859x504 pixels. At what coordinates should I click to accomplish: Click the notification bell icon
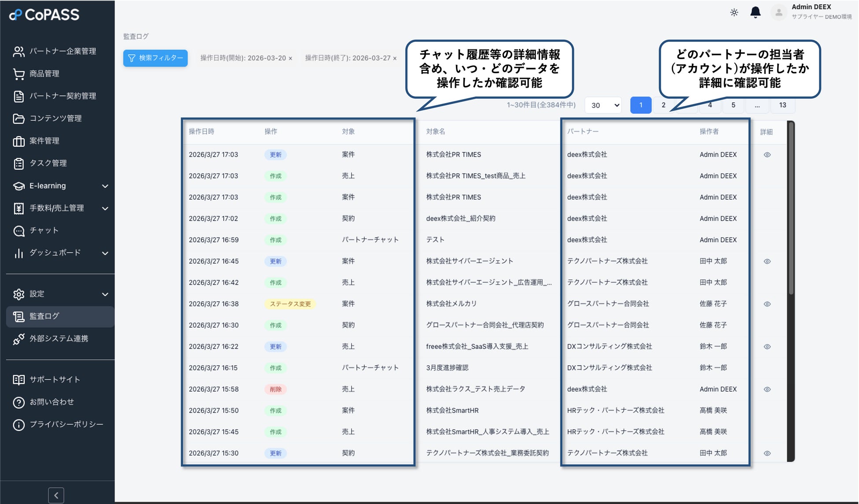755,12
